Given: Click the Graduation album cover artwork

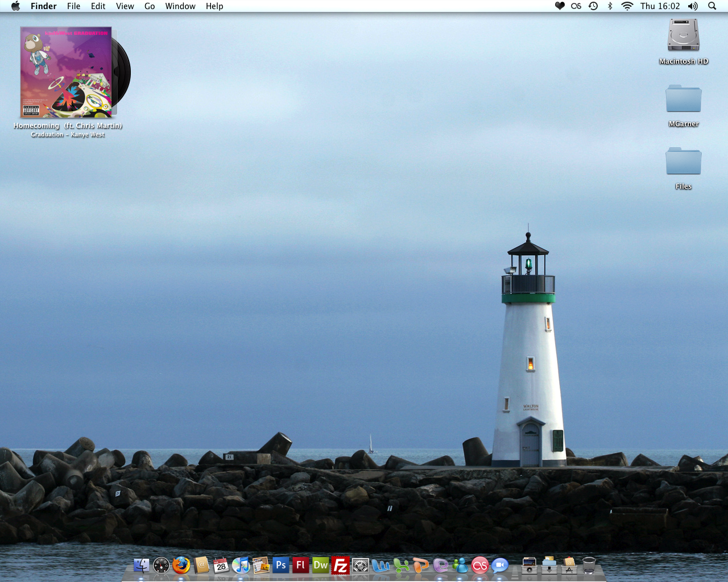Looking at the screenshot, I should [x=66, y=72].
